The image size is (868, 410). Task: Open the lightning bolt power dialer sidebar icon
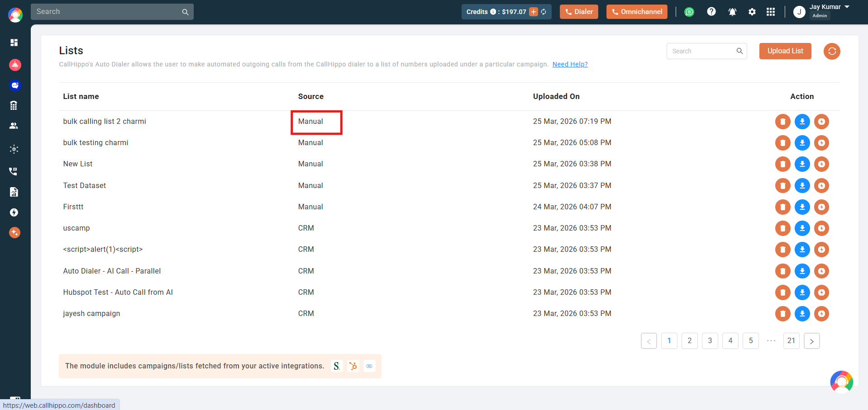click(x=14, y=212)
